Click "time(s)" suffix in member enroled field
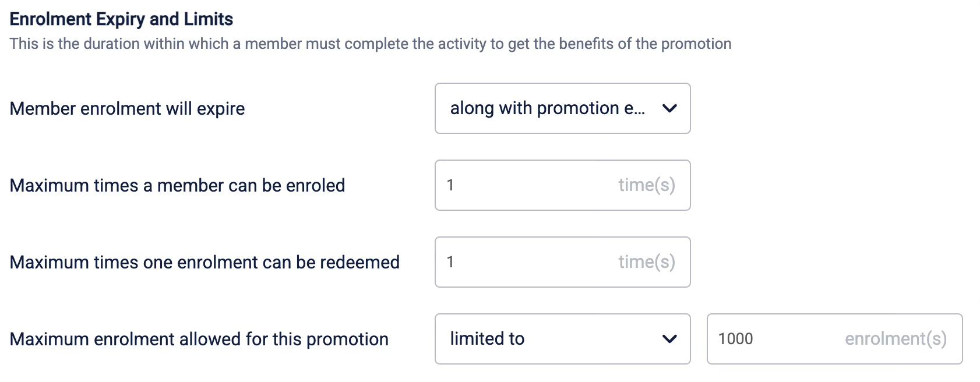Viewport: 980px width, 382px height. tap(646, 185)
